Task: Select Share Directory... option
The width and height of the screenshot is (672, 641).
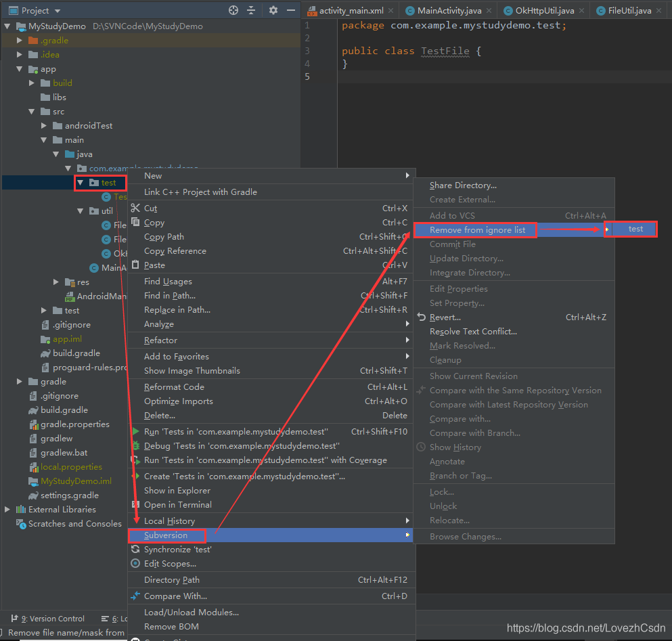Action: coord(463,185)
